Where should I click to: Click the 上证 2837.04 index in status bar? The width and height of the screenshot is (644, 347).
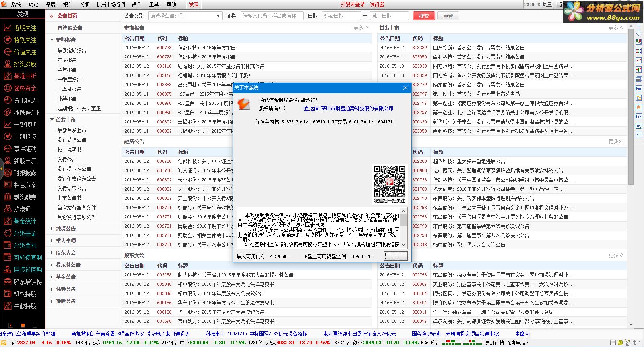click(21, 343)
